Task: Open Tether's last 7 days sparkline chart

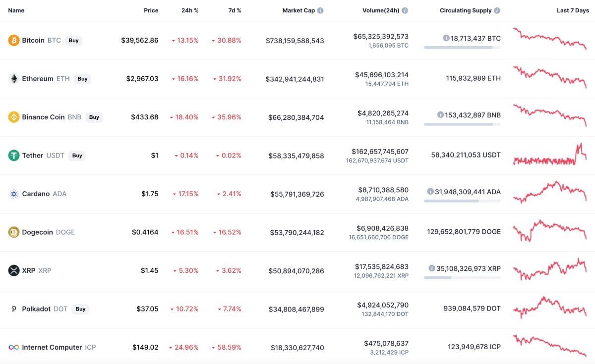Action: pyautogui.click(x=550, y=155)
